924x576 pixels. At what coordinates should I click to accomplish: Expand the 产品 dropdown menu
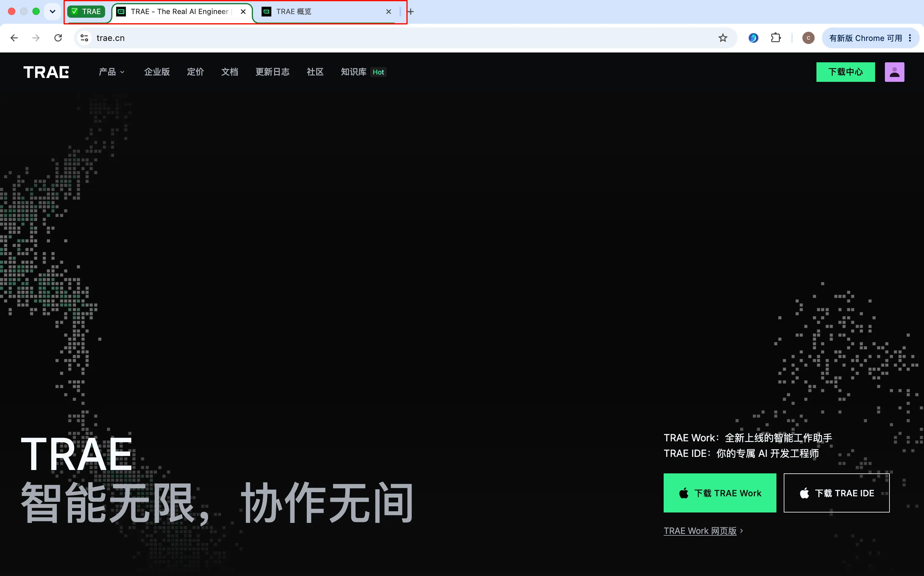click(112, 72)
